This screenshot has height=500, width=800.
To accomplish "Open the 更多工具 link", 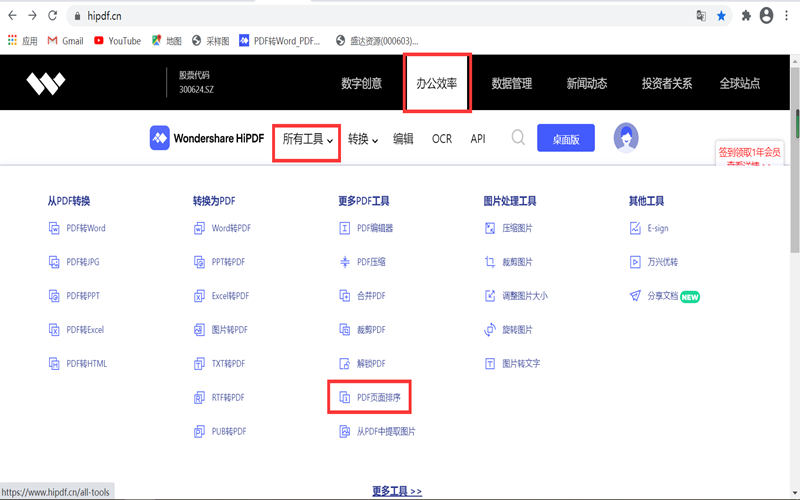I will coord(397,491).
